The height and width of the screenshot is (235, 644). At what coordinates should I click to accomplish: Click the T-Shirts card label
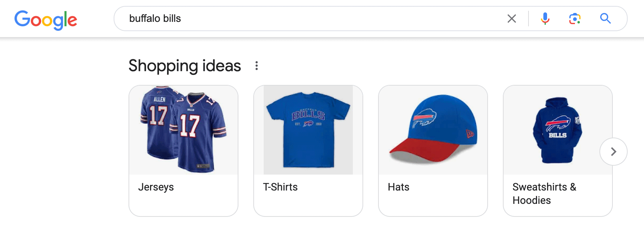(x=280, y=187)
